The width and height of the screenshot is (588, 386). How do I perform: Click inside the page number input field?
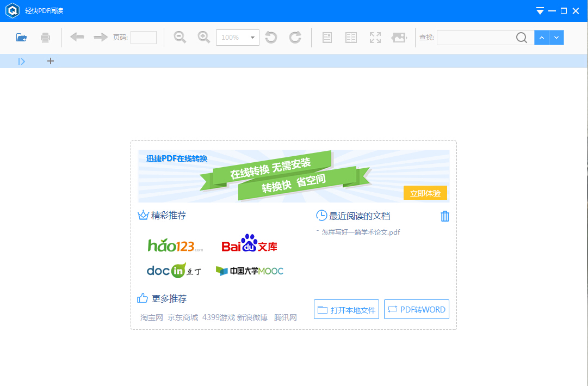click(x=143, y=37)
